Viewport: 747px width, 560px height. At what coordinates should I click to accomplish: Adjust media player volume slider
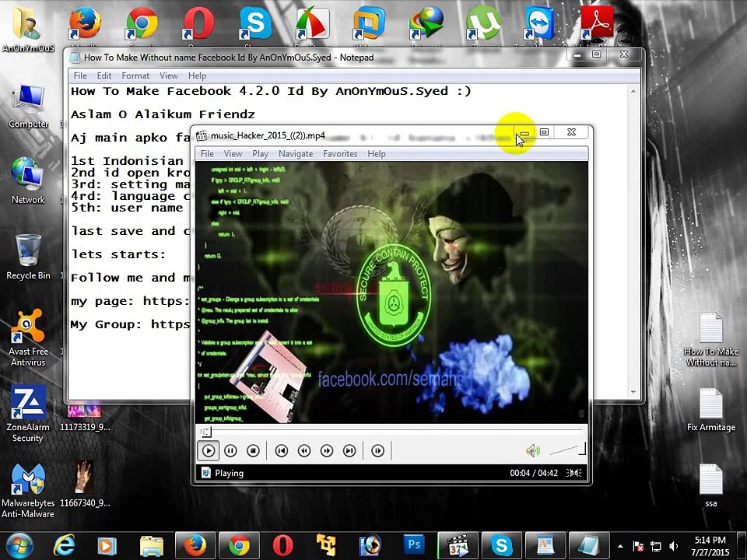(568, 449)
